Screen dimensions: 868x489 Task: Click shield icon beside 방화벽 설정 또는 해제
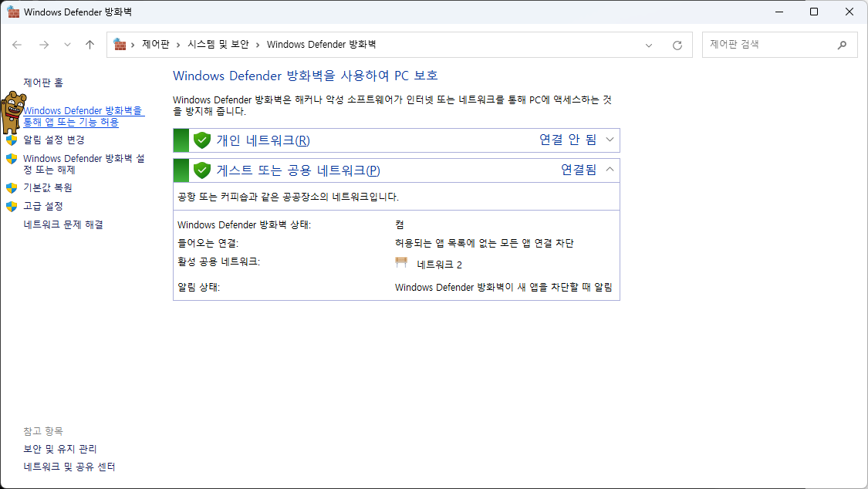coord(12,159)
